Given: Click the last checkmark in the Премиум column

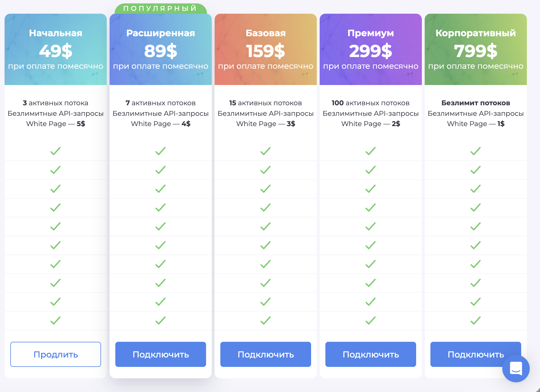Looking at the screenshot, I should [x=371, y=321].
